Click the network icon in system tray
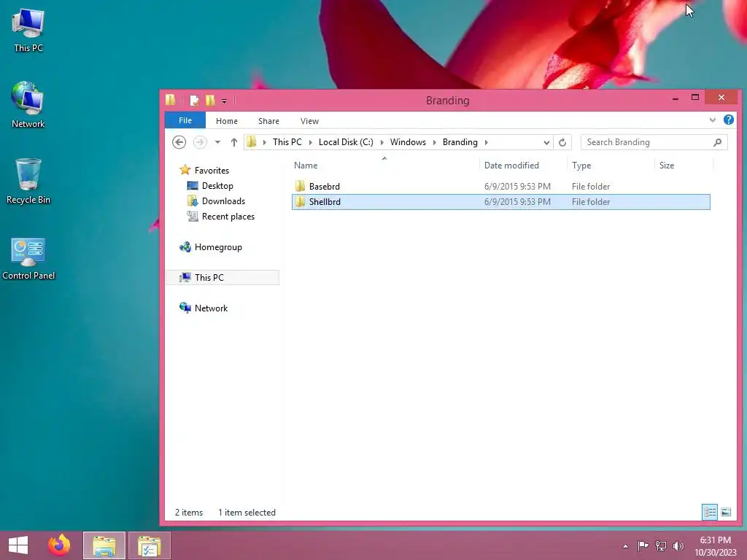Viewport: 747px width, 560px height. point(661,545)
